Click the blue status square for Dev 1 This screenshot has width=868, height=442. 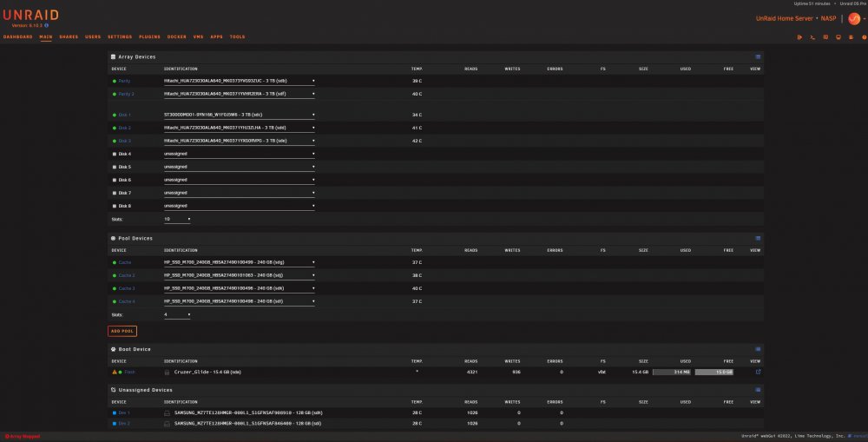115,412
